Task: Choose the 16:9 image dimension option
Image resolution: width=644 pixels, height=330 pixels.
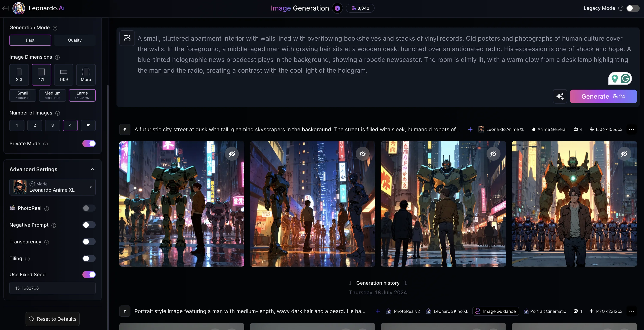Action: point(63,75)
